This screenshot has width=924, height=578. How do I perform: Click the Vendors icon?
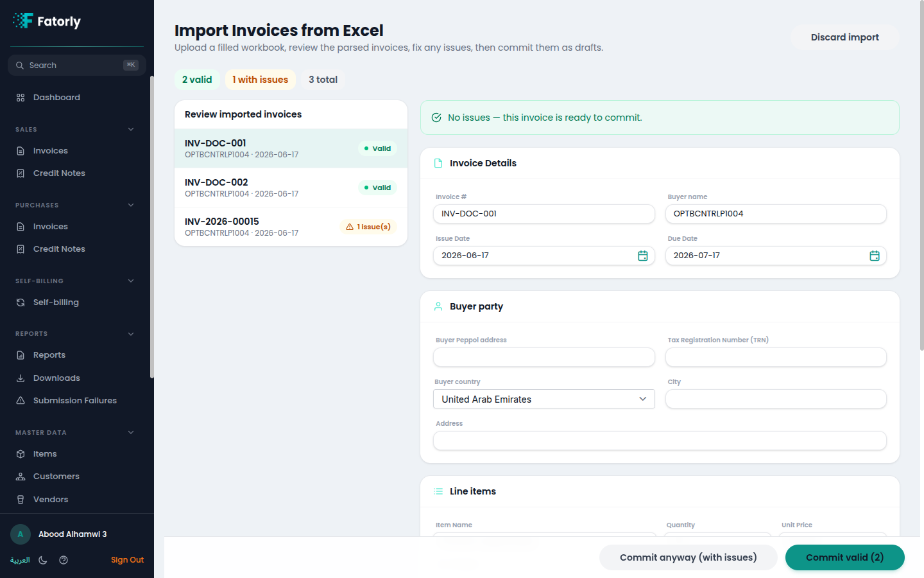point(21,500)
